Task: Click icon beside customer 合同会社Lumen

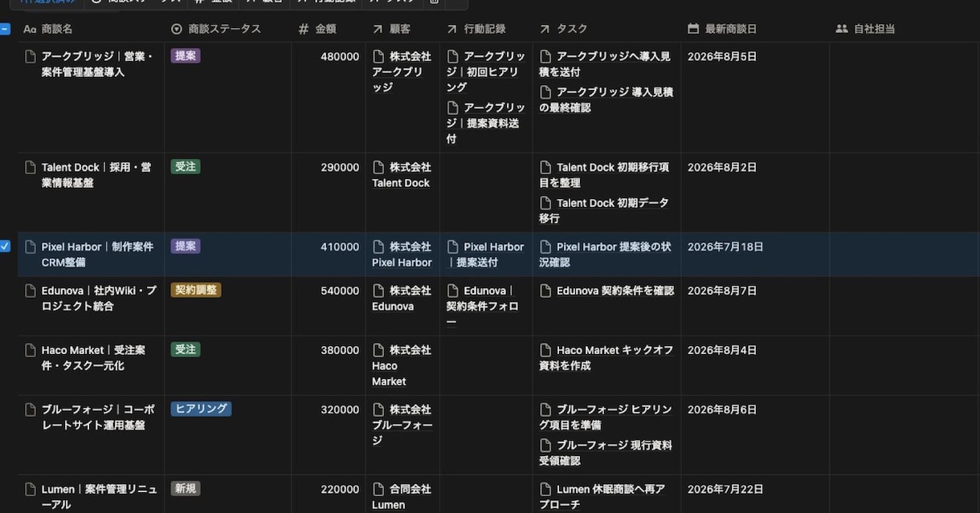Action: [378, 489]
